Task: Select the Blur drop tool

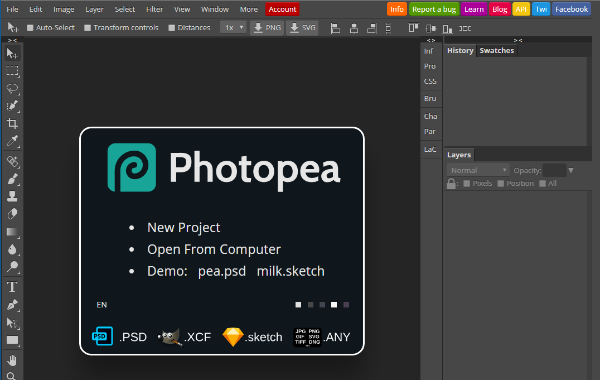Action: (12, 249)
